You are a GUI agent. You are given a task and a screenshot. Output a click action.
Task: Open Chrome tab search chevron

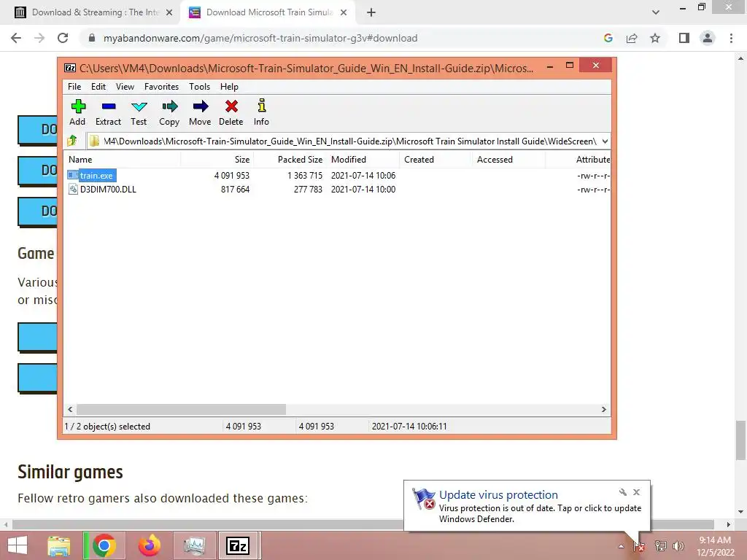click(656, 12)
